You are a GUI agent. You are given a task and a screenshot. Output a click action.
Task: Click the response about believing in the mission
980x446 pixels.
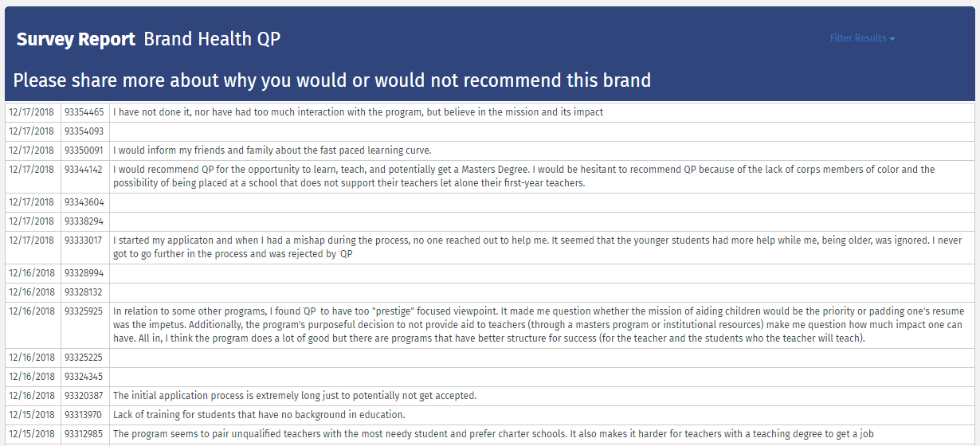358,112
